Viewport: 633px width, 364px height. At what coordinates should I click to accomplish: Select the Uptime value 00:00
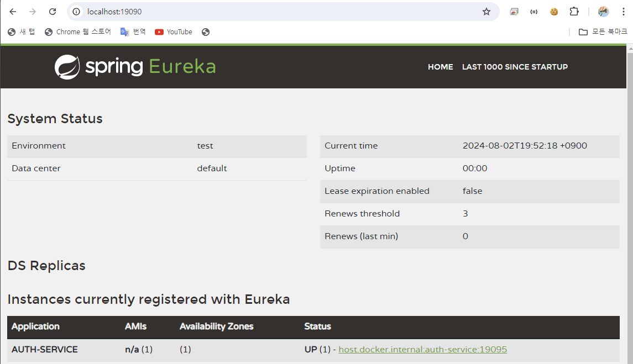click(475, 168)
